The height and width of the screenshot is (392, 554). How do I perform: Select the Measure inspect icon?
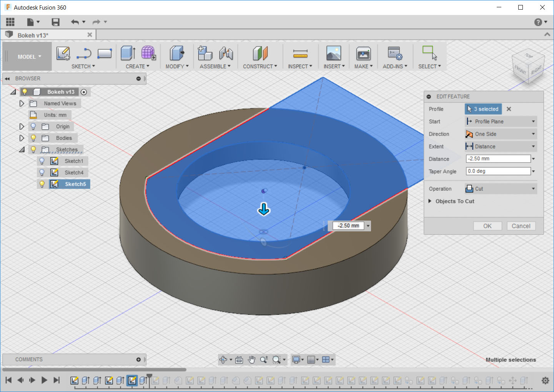click(300, 53)
